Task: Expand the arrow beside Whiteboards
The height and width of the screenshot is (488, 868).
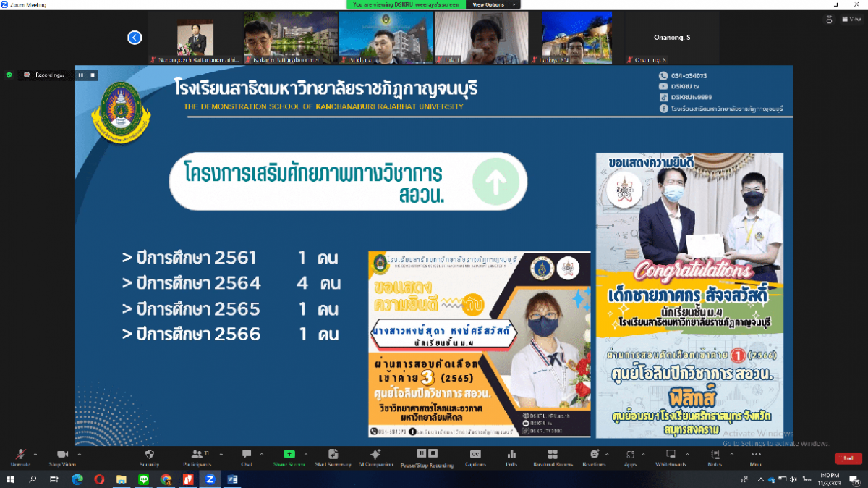Action: click(688, 453)
